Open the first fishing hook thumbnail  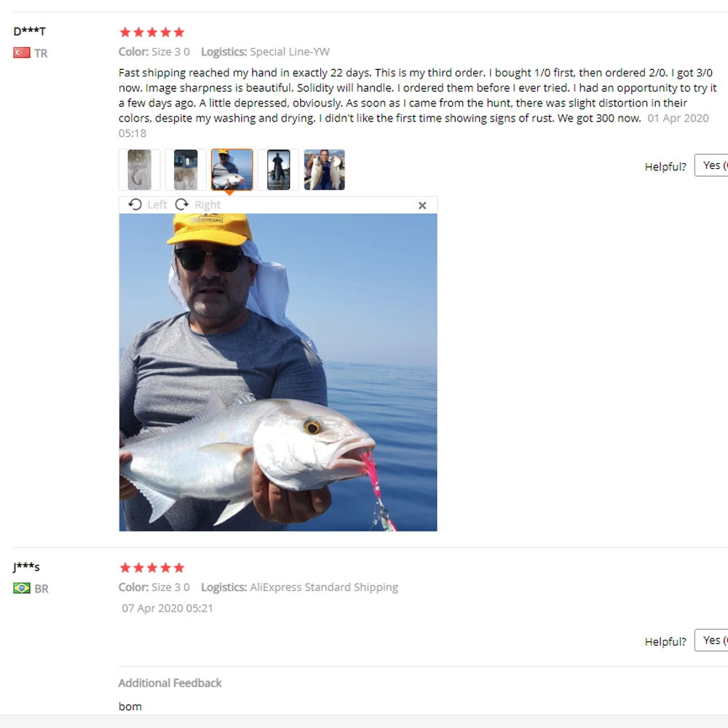click(139, 170)
